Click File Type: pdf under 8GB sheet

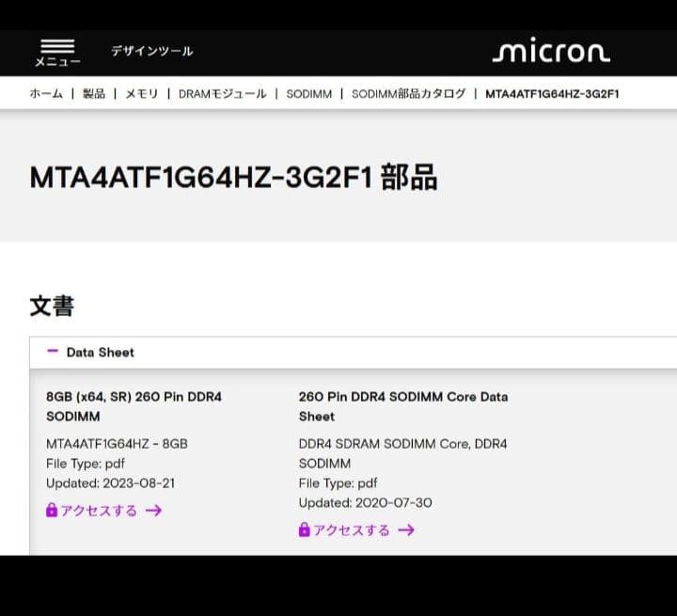[86, 464]
